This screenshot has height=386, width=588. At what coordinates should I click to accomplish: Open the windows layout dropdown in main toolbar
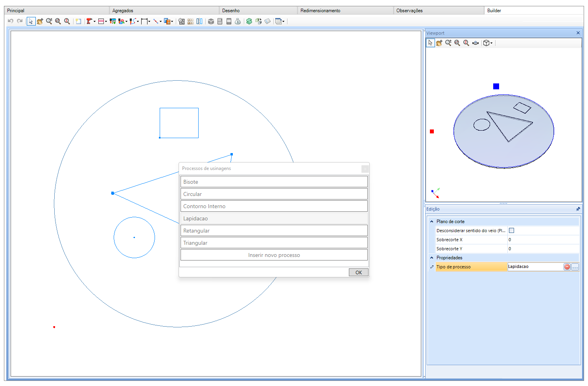(284, 22)
